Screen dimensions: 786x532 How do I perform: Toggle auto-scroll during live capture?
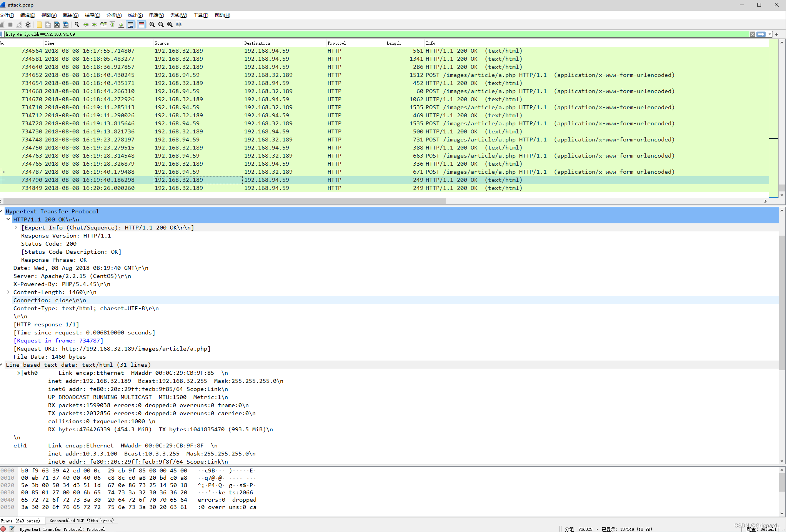pos(130,25)
